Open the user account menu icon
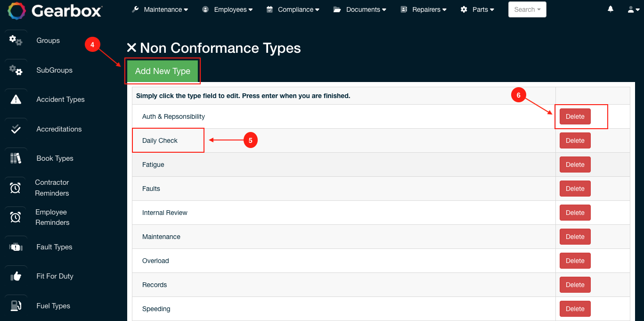644x321 pixels. 631,9
